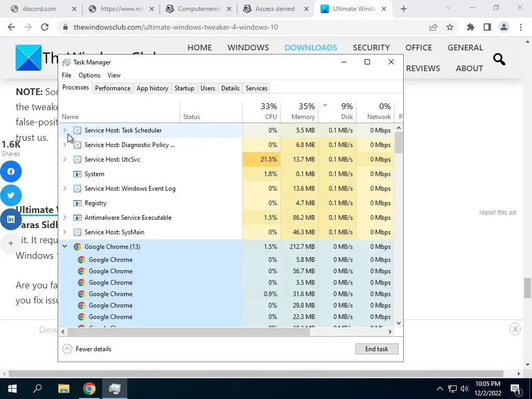Select Google Chrome child with 56.7 MB
The image size is (532, 399).
tap(227, 271)
